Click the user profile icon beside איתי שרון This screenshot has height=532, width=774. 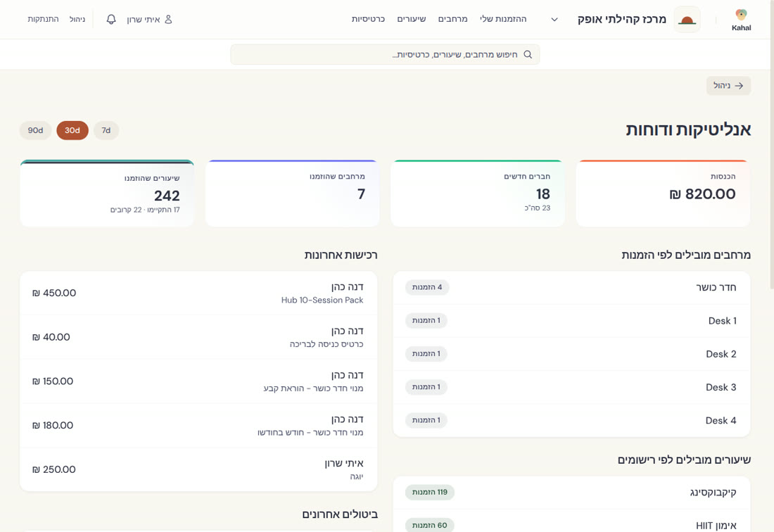pyautogui.click(x=168, y=19)
